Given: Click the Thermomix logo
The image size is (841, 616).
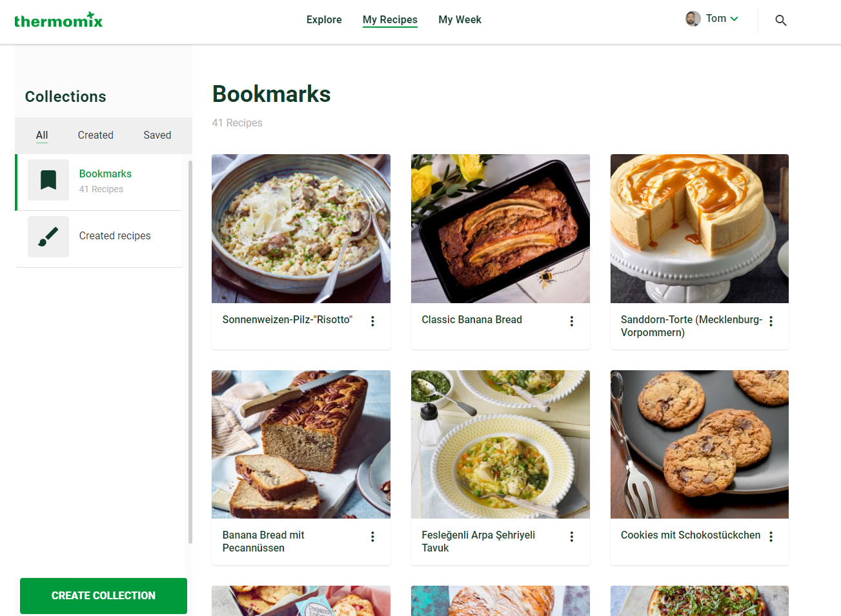Looking at the screenshot, I should [x=58, y=20].
